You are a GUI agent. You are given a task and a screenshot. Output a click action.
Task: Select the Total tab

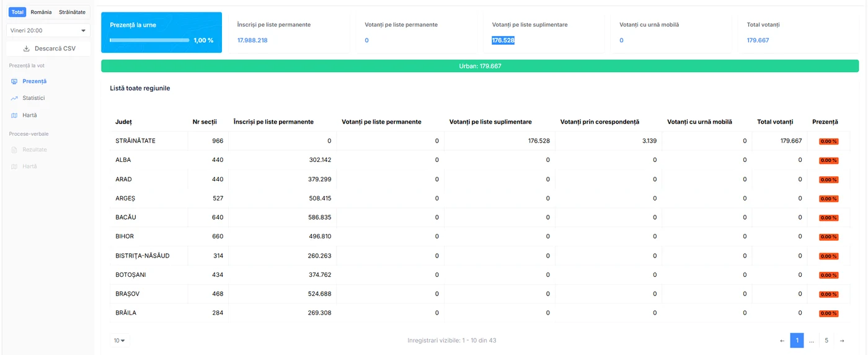[x=17, y=12]
